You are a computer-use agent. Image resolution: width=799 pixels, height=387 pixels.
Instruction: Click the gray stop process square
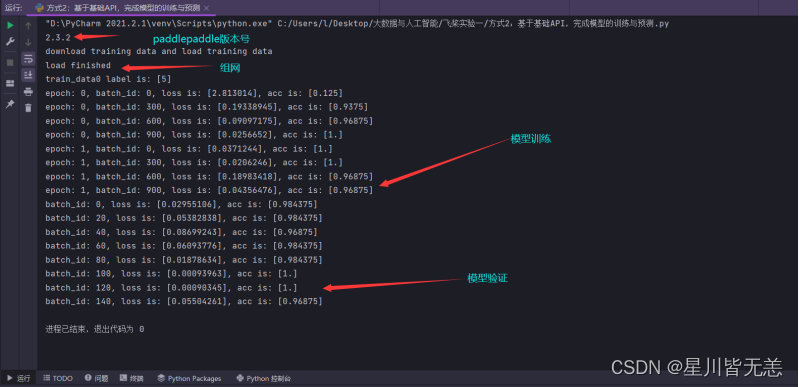pyautogui.click(x=10, y=63)
